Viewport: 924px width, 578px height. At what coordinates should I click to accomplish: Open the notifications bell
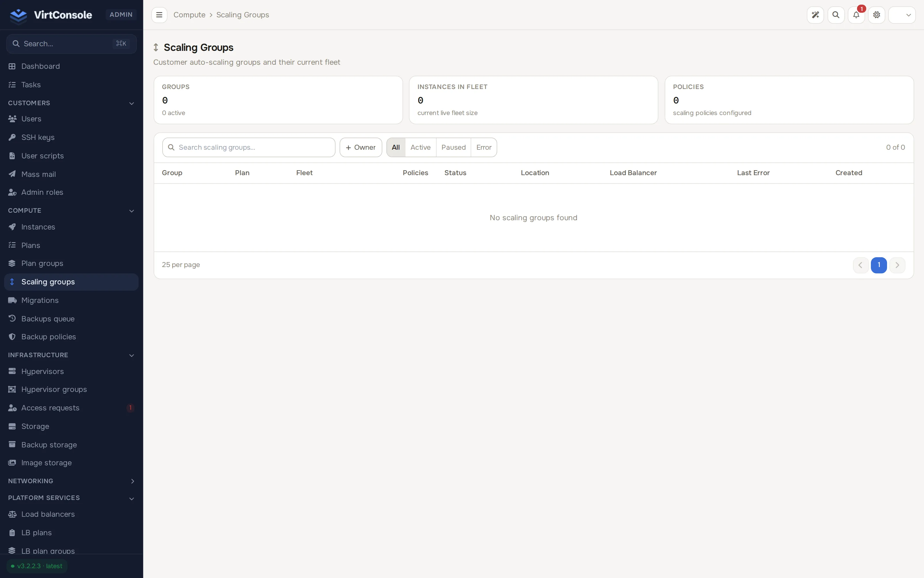pyautogui.click(x=856, y=15)
